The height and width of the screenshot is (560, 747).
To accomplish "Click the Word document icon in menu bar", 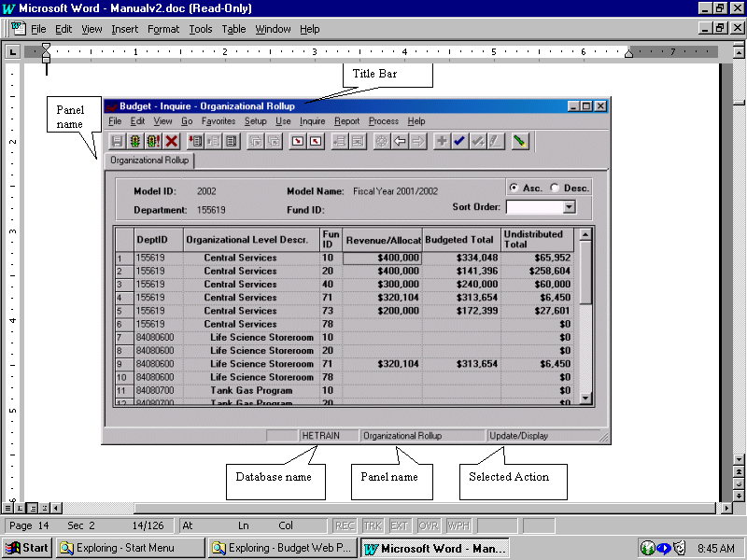I will click(x=18, y=29).
